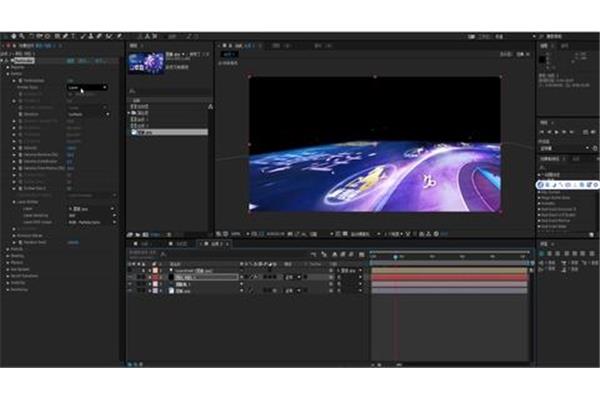The image size is (600, 400).
Task: Click the first timeline switch icon beside the search field
Action: click(x=313, y=254)
